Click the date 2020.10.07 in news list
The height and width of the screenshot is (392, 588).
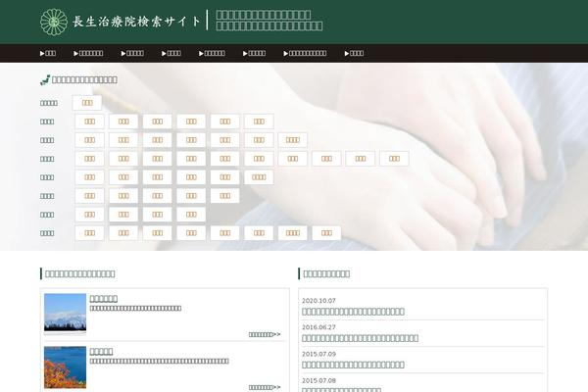point(318,301)
